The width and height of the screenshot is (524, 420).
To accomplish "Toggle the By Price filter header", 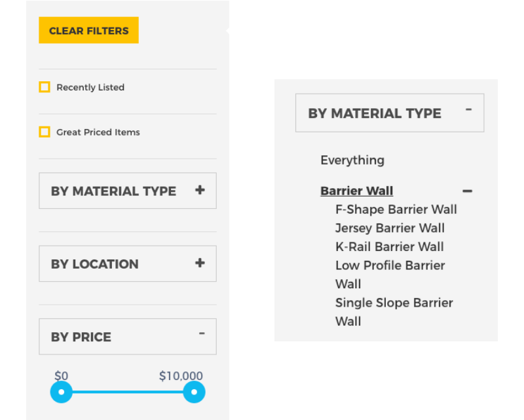I will coord(81,337).
